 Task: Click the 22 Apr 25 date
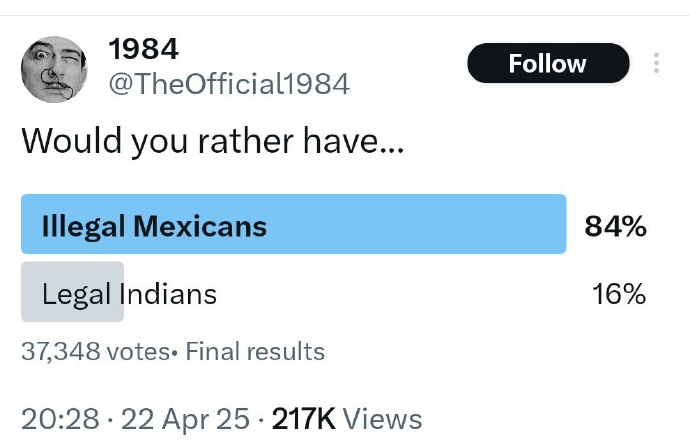pyautogui.click(x=185, y=419)
